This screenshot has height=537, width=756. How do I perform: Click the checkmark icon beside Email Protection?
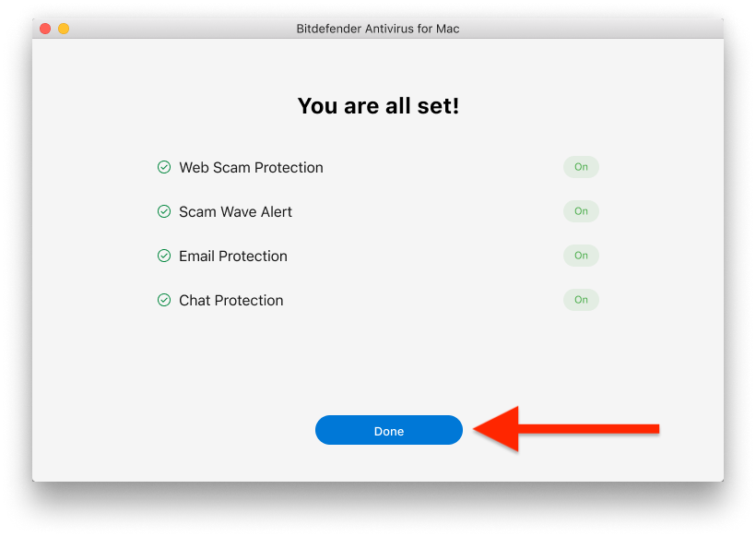[164, 256]
